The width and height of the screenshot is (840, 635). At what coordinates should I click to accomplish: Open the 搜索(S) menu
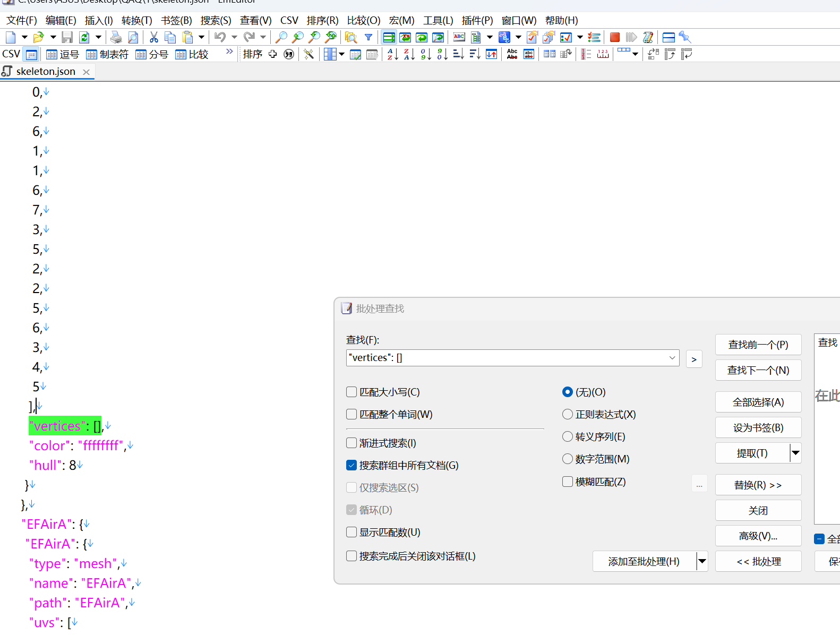(216, 20)
